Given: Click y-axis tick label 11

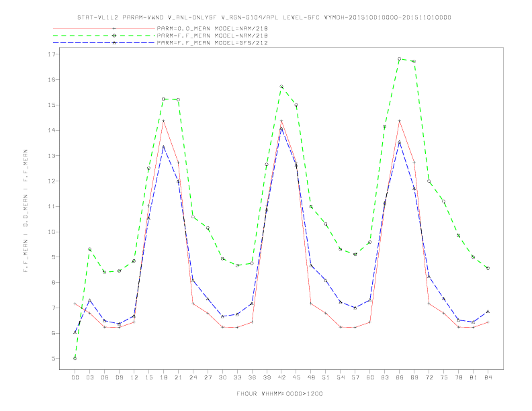Looking at the screenshot, I should 52,207.
